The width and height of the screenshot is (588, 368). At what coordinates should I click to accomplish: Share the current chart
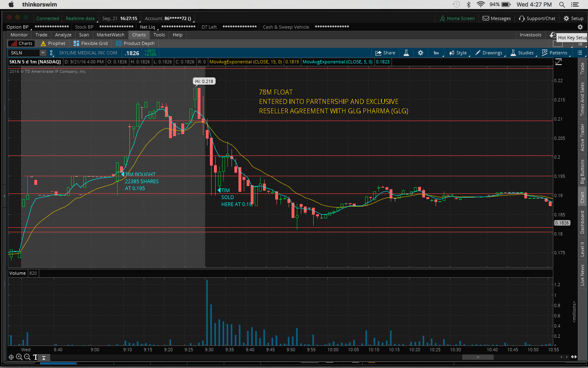(385, 53)
